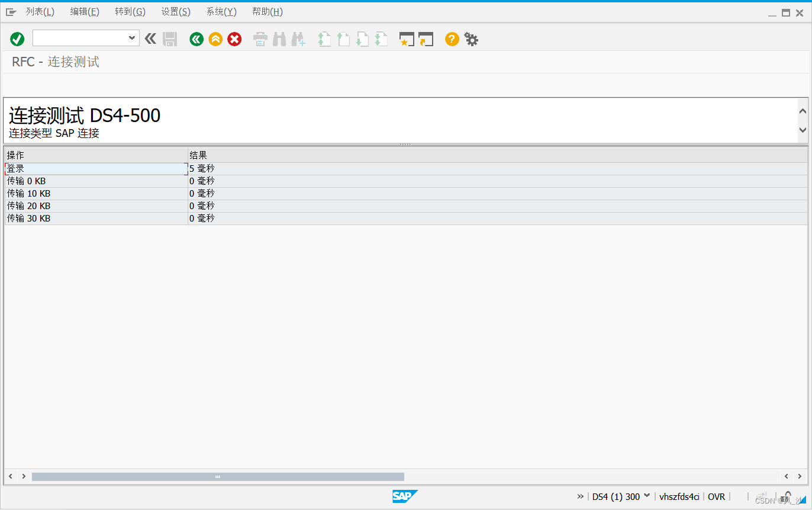Viewport: 812px width, 510px height.
Task: Open Help with the question mark icon
Action: [x=452, y=39]
